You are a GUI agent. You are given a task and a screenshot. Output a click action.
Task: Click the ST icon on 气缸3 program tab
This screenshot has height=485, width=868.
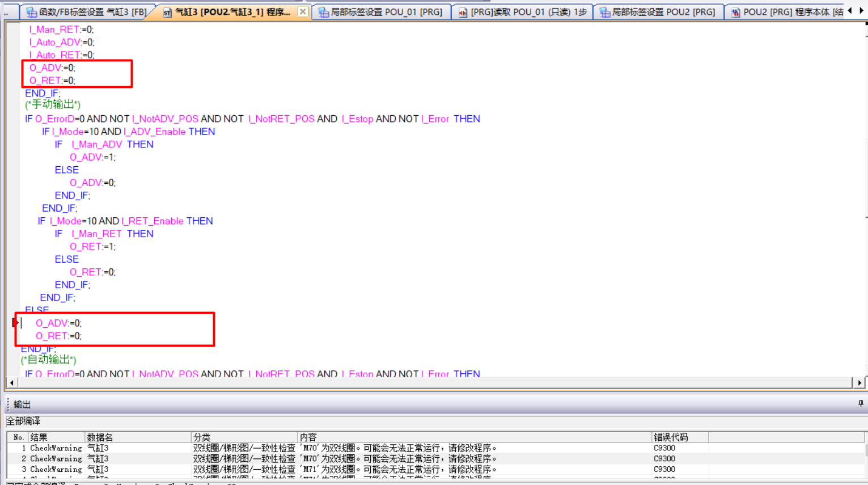pos(167,12)
